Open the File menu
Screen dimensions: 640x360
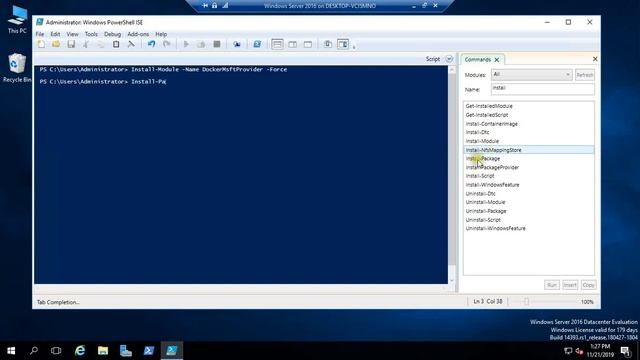click(40, 34)
